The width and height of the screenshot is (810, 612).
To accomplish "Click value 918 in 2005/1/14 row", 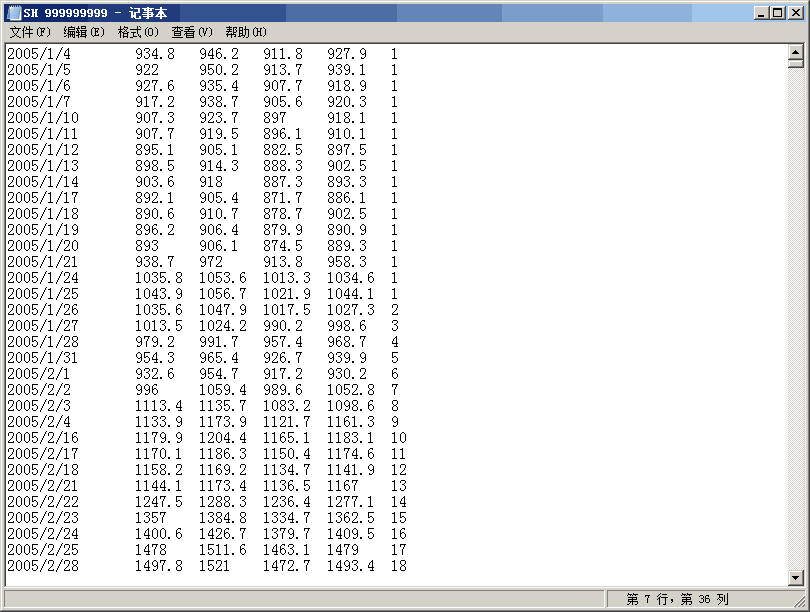I will pyautogui.click(x=211, y=182).
